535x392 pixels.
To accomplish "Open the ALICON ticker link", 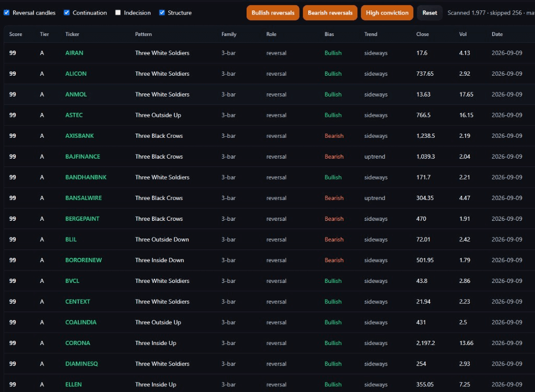I will 76,74.
